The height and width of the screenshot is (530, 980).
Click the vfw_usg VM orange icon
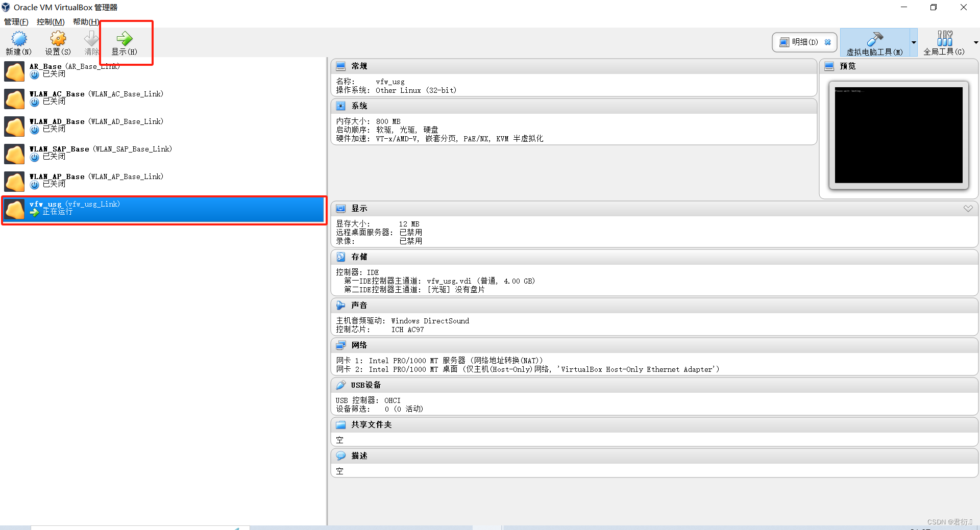pos(15,209)
